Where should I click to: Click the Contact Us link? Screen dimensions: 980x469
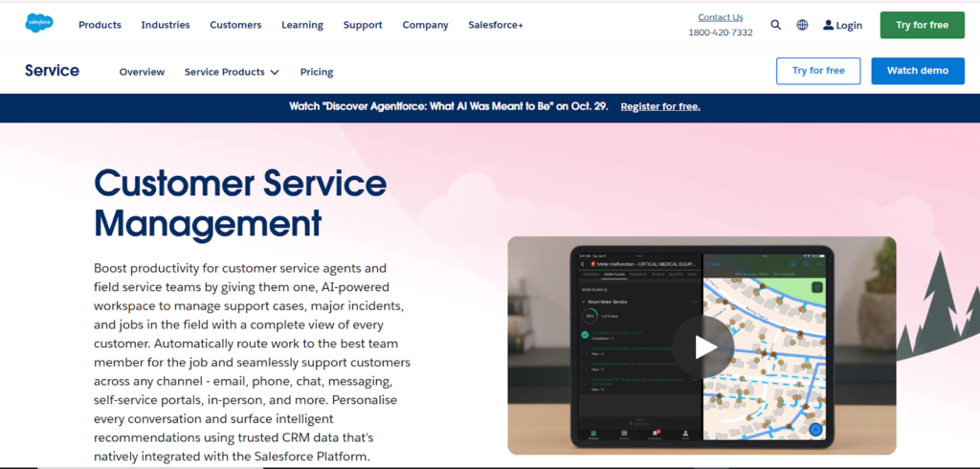click(721, 17)
